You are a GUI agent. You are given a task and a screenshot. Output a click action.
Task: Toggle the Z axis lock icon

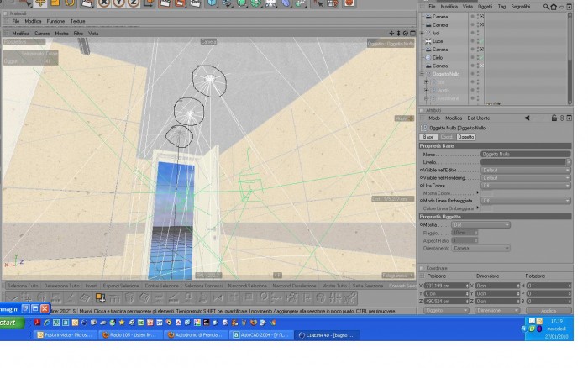click(x=133, y=3)
